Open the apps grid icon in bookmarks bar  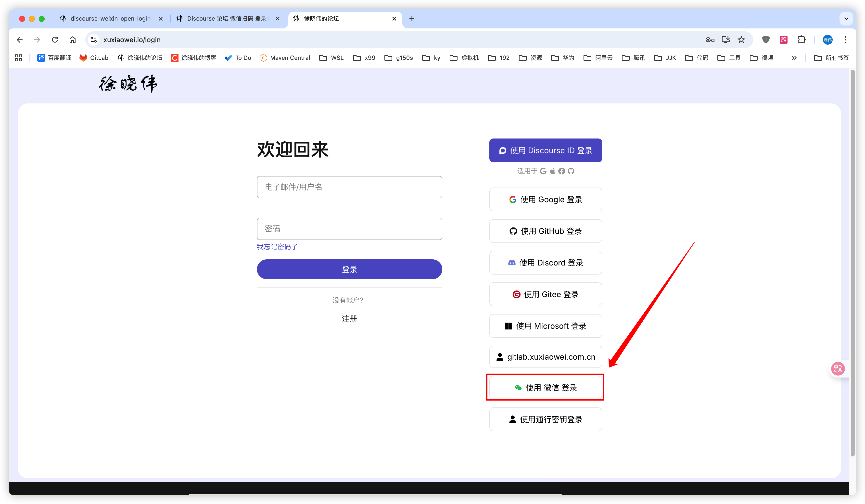[19, 58]
